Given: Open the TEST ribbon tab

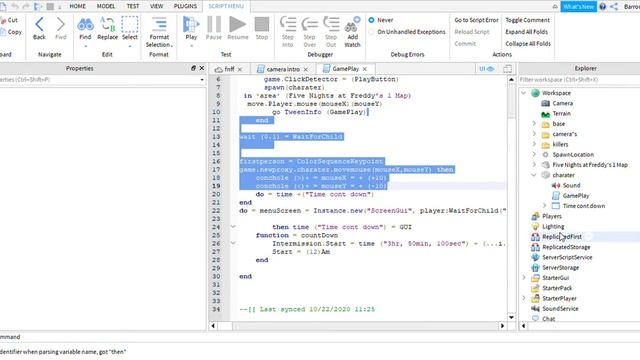Looking at the screenshot, I should coord(133,6).
